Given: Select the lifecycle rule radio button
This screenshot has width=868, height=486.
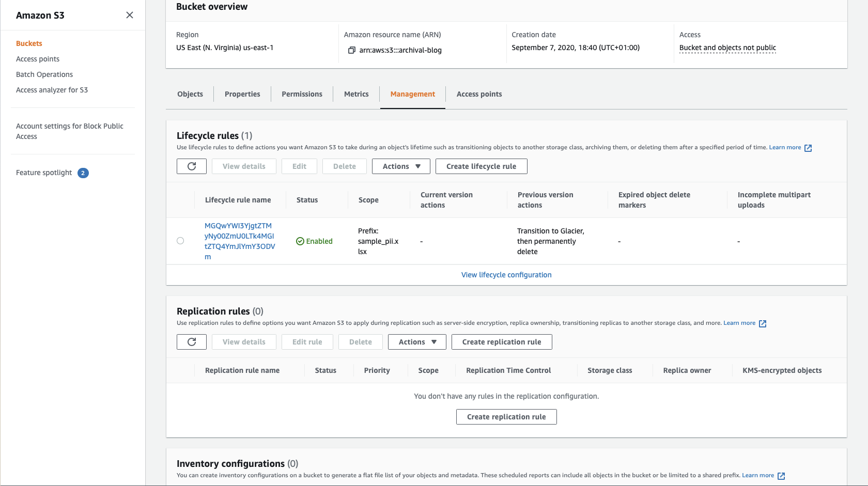Looking at the screenshot, I should click(x=180, y=241).
